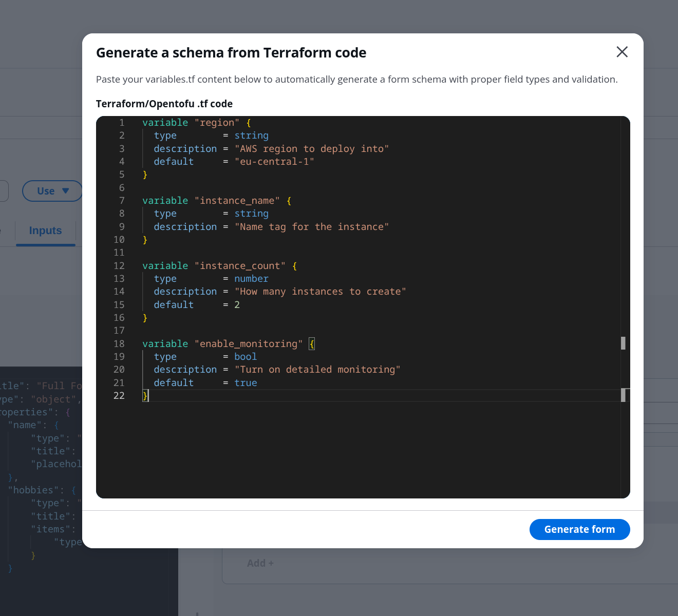Click the type = number line
678x616 pixels.
pos(211,279)
